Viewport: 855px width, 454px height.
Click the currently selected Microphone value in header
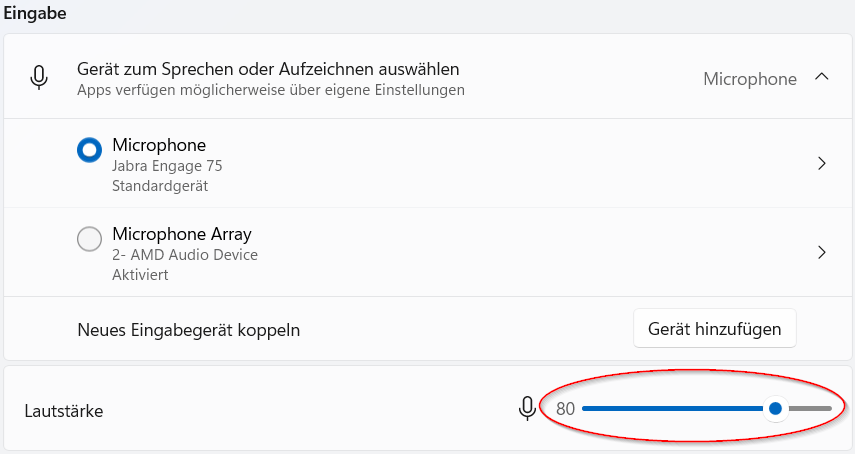(x=750, y=79)
